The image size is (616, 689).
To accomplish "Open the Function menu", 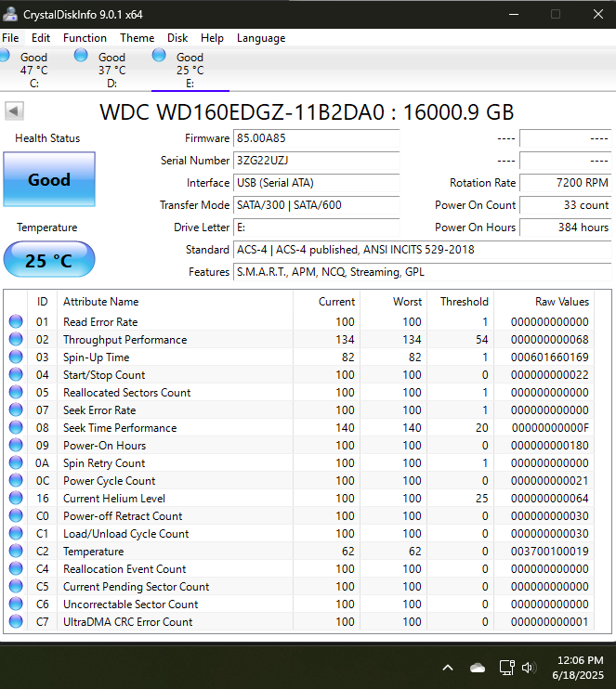I will 85,38.
